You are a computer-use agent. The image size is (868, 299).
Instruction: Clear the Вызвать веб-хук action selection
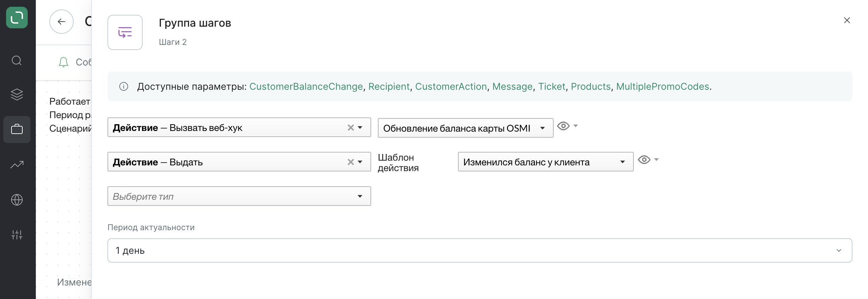[351, 128]
